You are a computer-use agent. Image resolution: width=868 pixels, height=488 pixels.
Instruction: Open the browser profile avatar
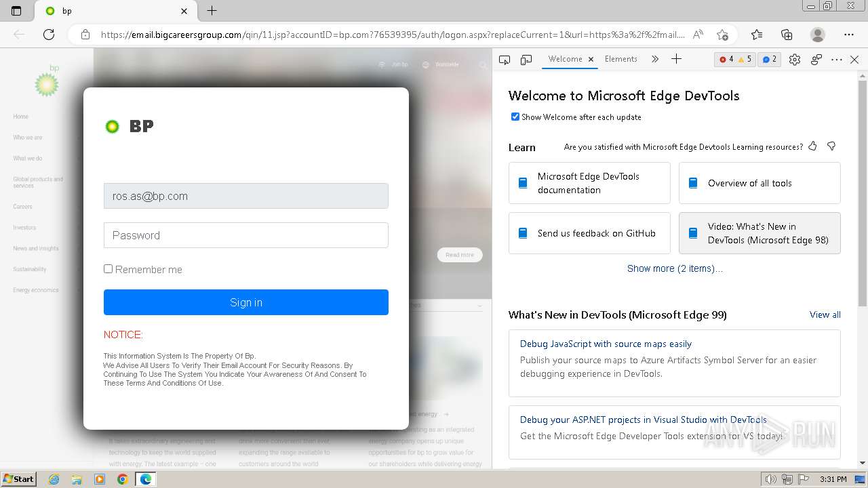pyautogui.click(x=818, y=35)
